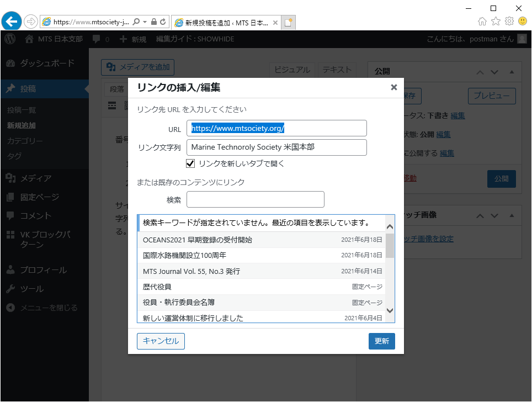Switch to the テキスト editor tab

click(337, 70)
